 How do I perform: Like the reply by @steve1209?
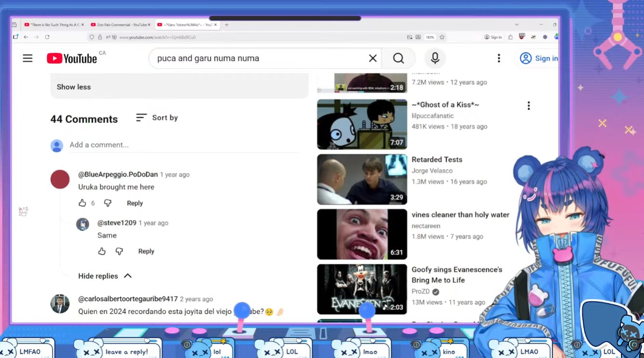[x=102, y=251]
